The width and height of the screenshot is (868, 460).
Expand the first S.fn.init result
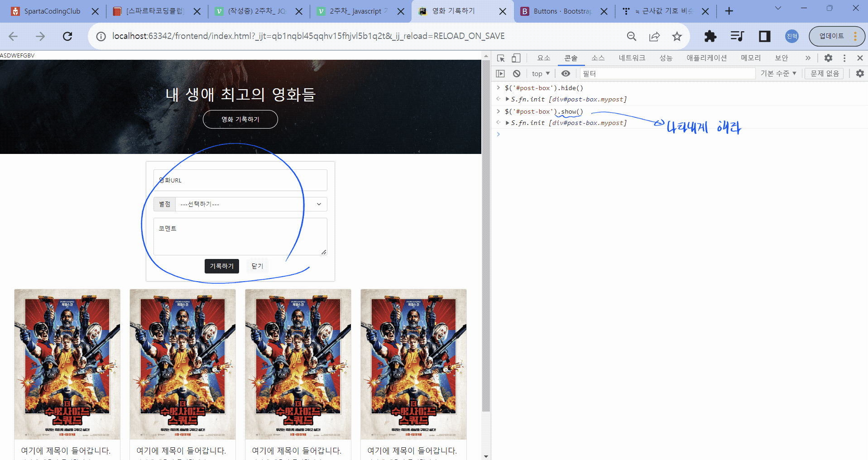point(508,99)
